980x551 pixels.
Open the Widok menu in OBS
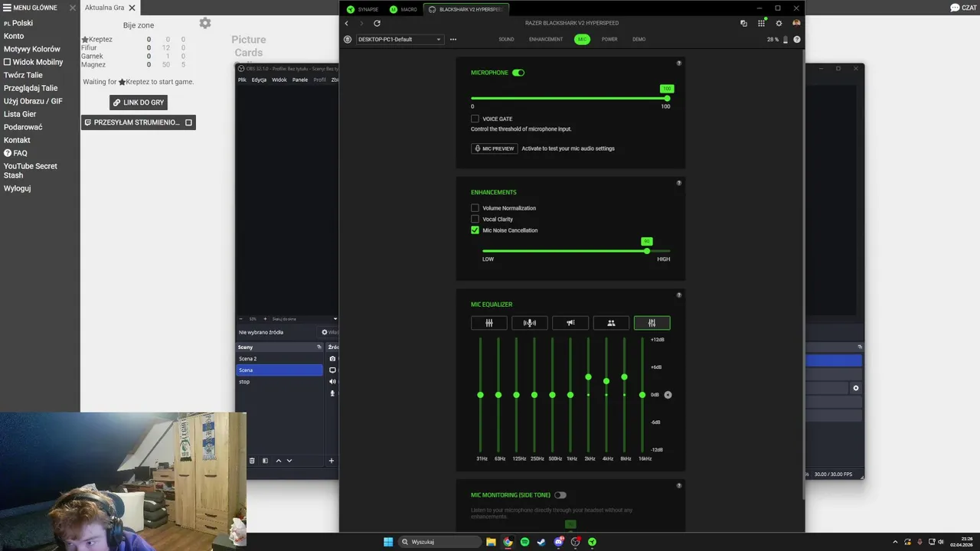tap(279, 80)
